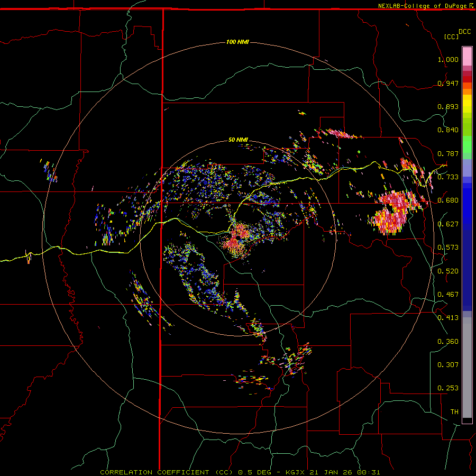The height and width of the screenshot is (476, 476).
Task: Click the 0.573 color scale value
Action: [x=448, y=248]
